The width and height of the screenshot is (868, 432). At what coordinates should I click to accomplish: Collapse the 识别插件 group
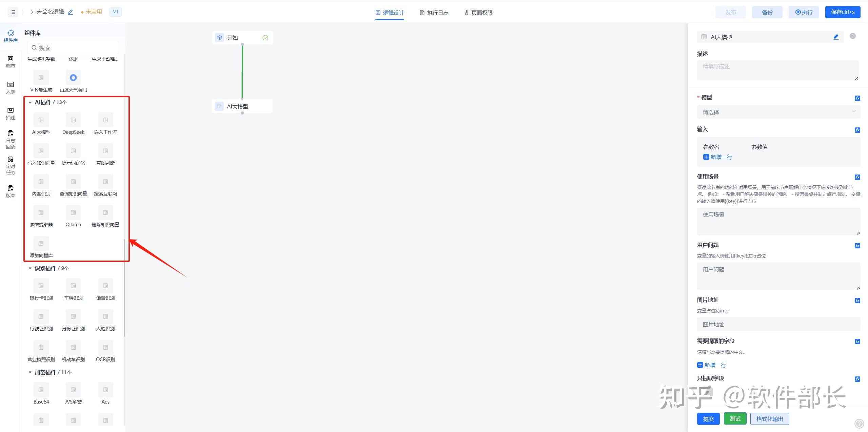(x=30, y=268)
